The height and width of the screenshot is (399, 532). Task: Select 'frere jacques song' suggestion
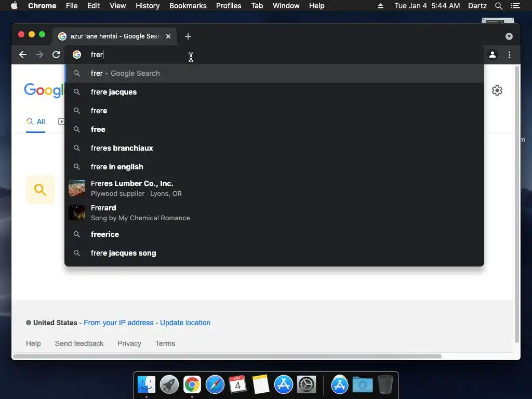tap(274, 253)
